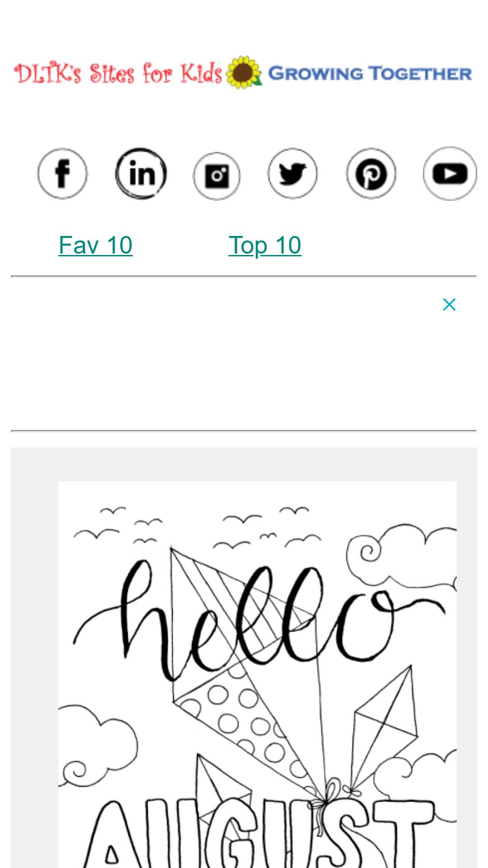This screenshot has height=868, width=488.
Task: Click the Growing Together logo text
Action: click(370, 74)
